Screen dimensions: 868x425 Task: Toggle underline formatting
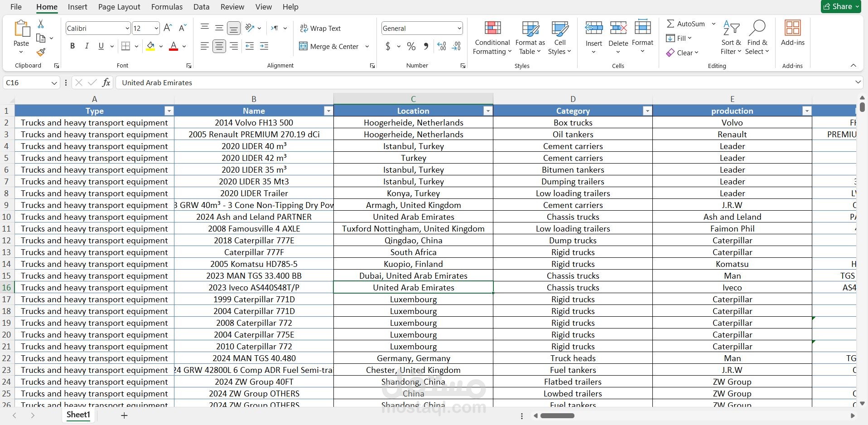[101, 46]
